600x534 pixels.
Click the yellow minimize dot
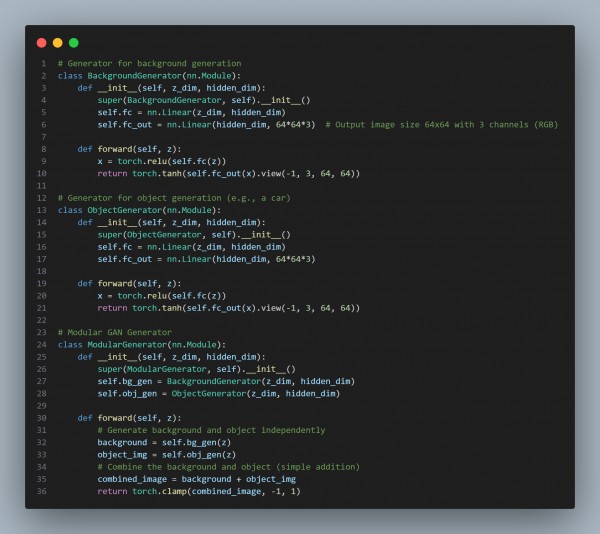(x=58, y=43)
